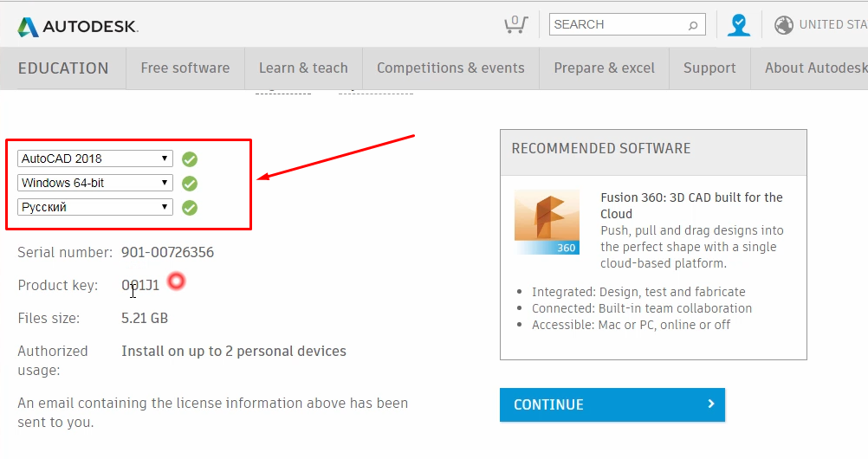Select the Prepare & excel menu
Image resolution: width=868 pixels, height=459 pixels.
(605, 68)
